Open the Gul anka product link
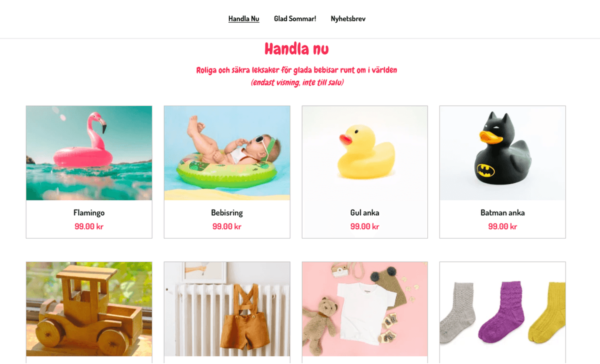 click(365, 213)
